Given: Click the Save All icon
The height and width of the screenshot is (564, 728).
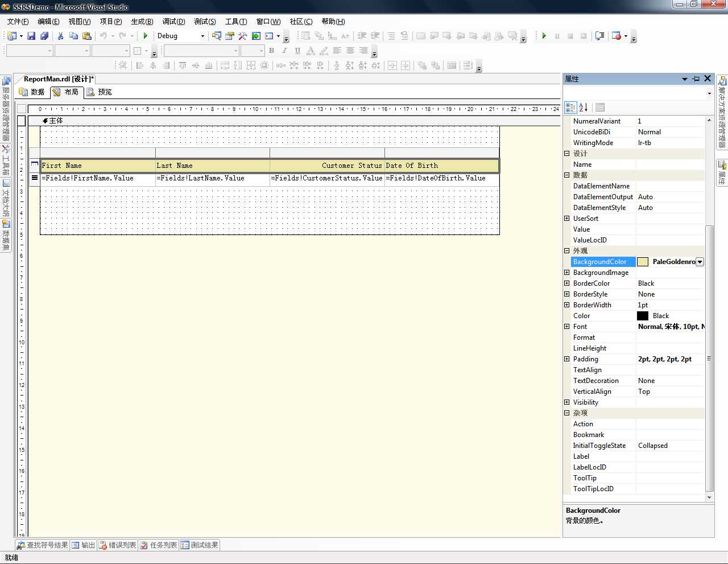Looking at the screenshot, I should [44, 36].
